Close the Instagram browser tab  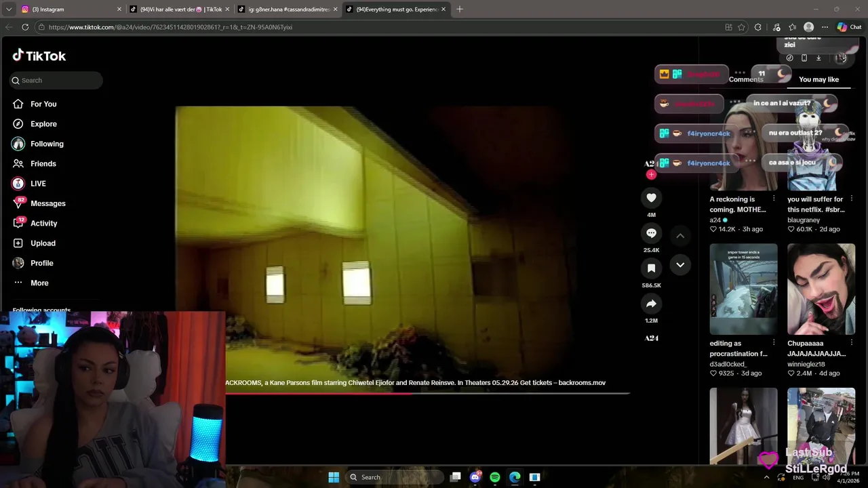(x=119, y=9)
